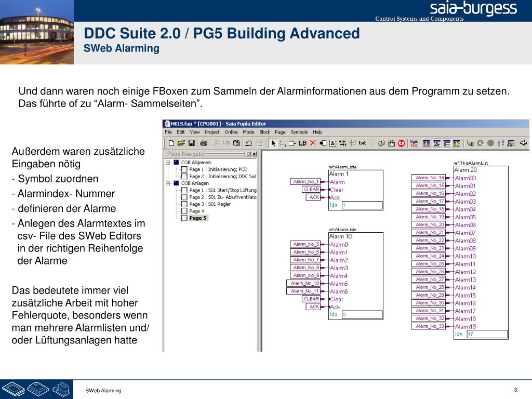The width and height of the screenshot is (532, 399).
Task: Click the Alarm 10 FBox title
Action: tap(340, 236)
